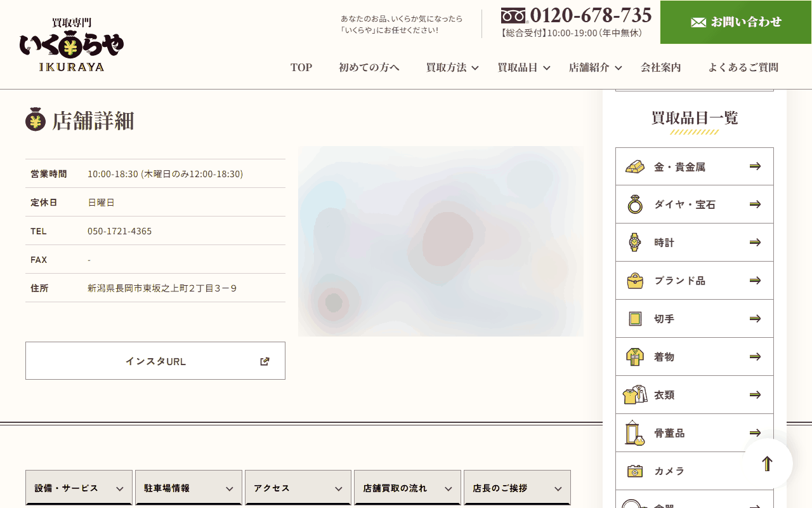Open the 骨董品 category link
Viewport: 812px width, 508px height.
point(695,433)
